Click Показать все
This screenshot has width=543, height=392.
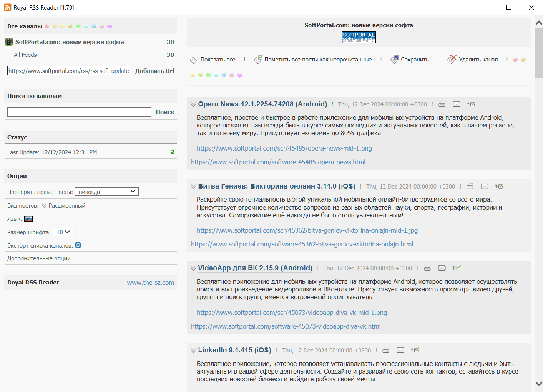click(218, 60)
